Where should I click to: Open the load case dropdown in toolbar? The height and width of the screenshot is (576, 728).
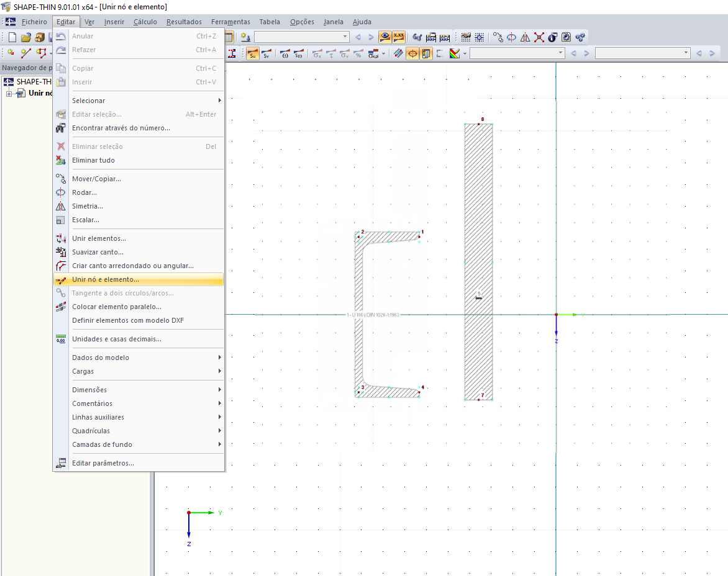[x=345, y=37]
